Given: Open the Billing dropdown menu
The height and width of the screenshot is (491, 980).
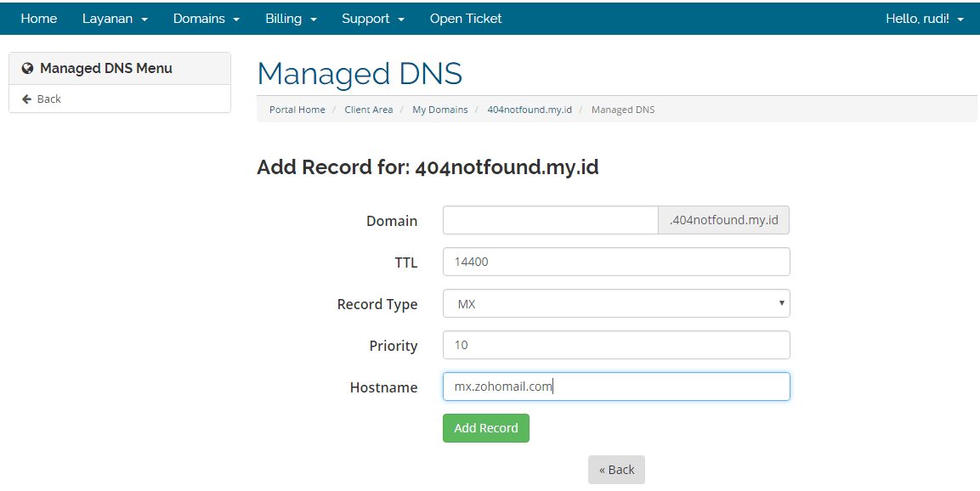Looking at the screenshot, I should tap(291, 18).
